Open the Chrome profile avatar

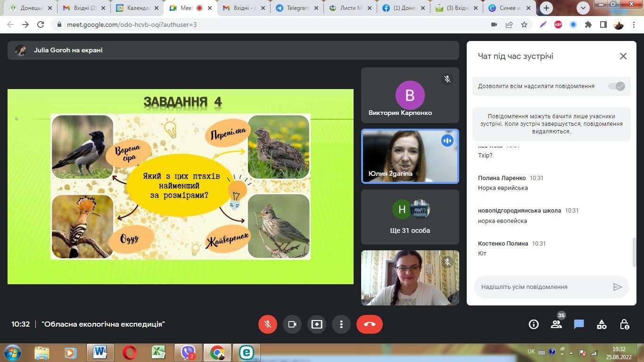click(619, 25)
